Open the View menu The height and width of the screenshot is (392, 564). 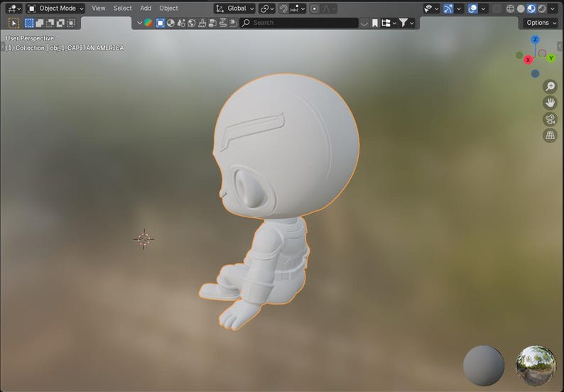pos(98,9)
